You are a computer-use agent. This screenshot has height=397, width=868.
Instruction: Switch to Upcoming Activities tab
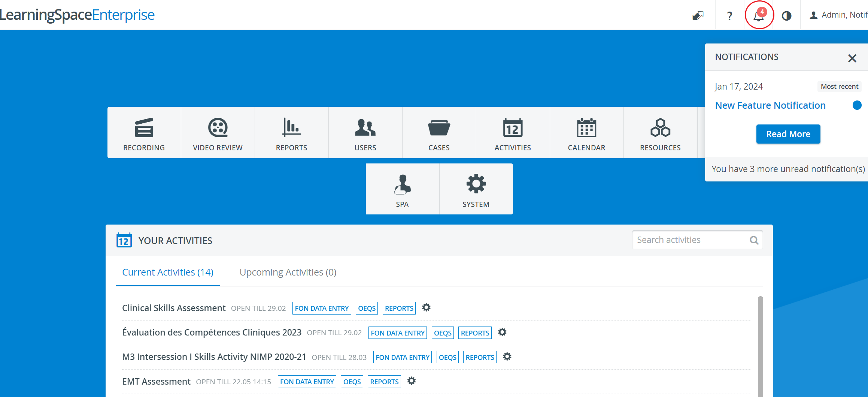coord(288,272)
